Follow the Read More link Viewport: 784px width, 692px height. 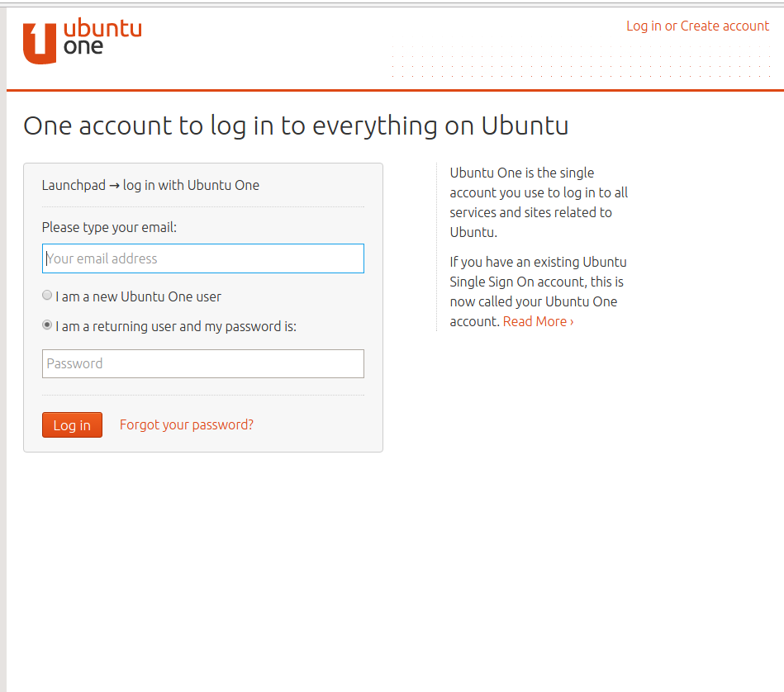tap(538, 321)
